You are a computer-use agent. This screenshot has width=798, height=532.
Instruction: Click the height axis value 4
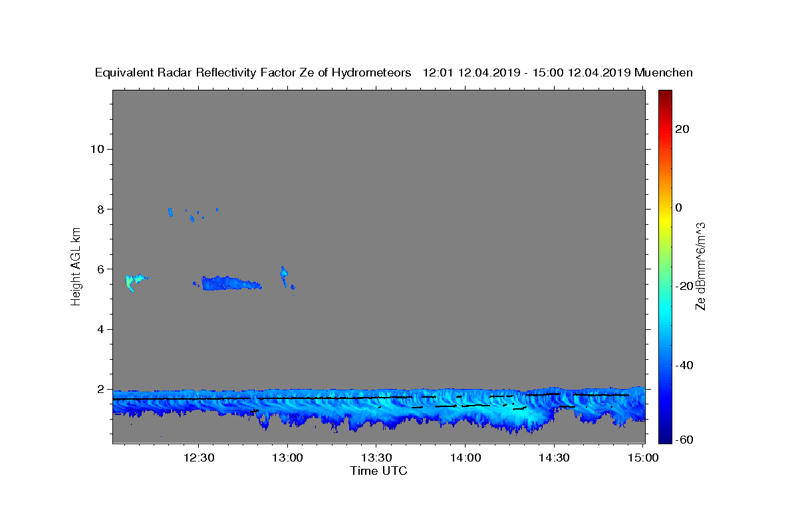click(101, 329)
